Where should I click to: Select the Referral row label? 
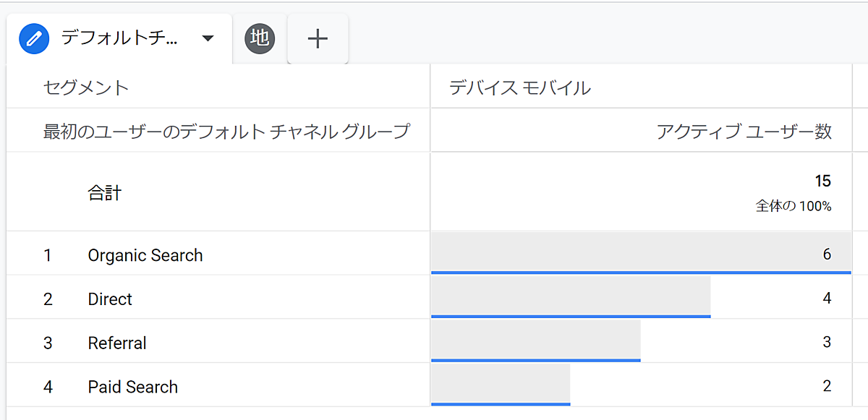coord(117,343)
